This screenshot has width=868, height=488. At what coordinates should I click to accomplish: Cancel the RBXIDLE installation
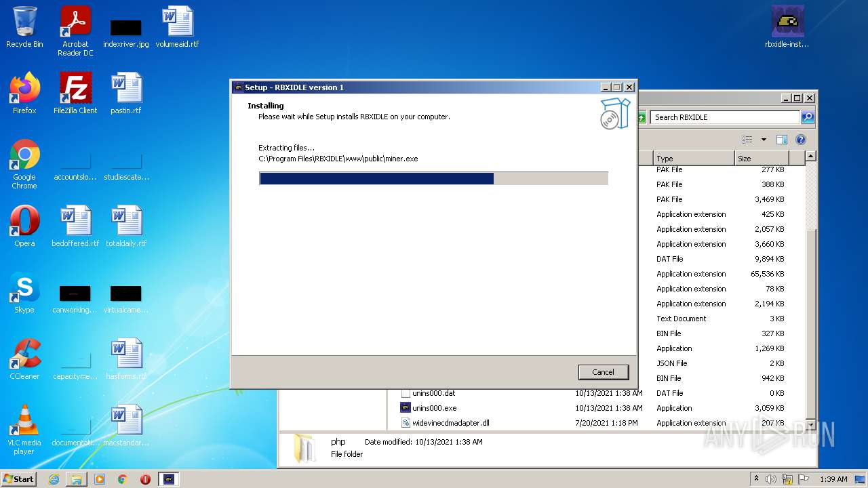tap(603, 372)
